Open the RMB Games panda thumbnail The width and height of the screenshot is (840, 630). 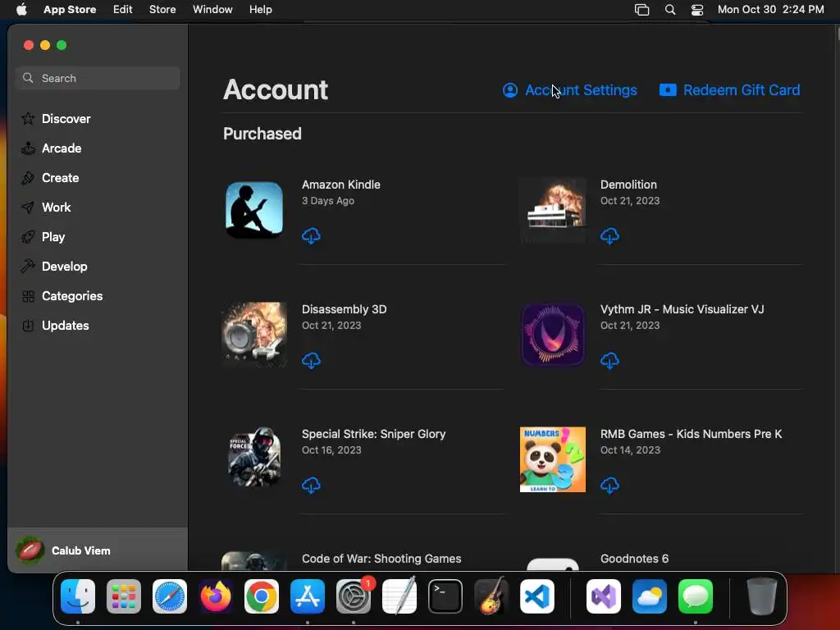[x=553, y=459]
